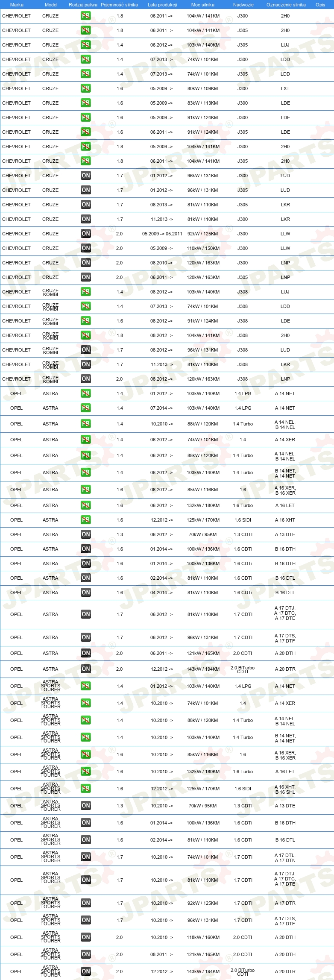Click diesel ON icon in Sports Tourer A 17 DTR row
Image resolution: width=334 pixels, height=980 pixels.
pos(85,903)
